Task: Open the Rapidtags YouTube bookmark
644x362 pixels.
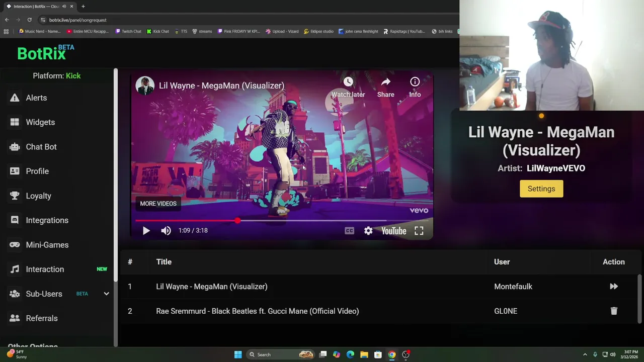Action: click(404, 31)
